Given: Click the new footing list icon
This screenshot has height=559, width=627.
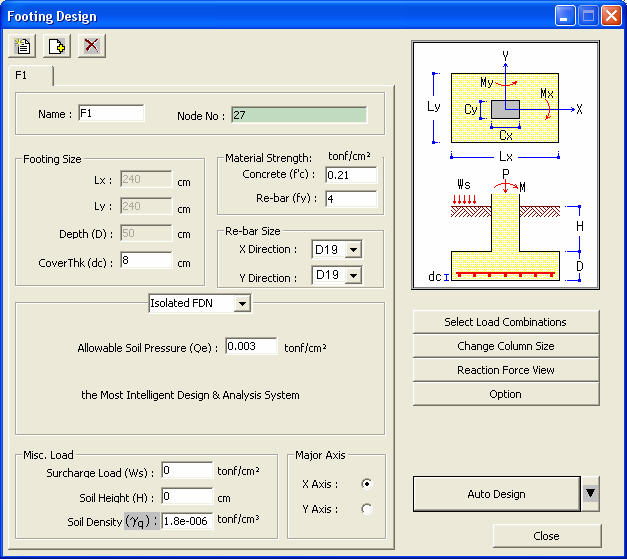Looking at the screenshot, I should tap(22, 46).
